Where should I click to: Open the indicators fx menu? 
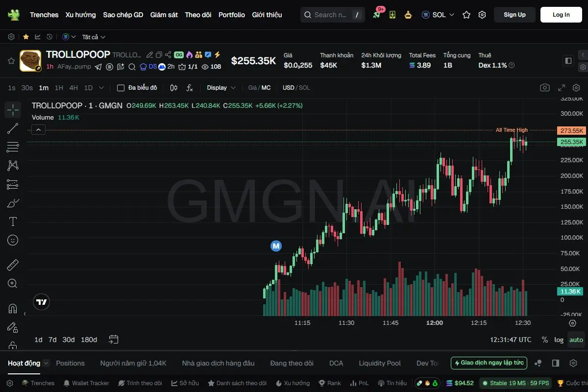click(190, 88)
